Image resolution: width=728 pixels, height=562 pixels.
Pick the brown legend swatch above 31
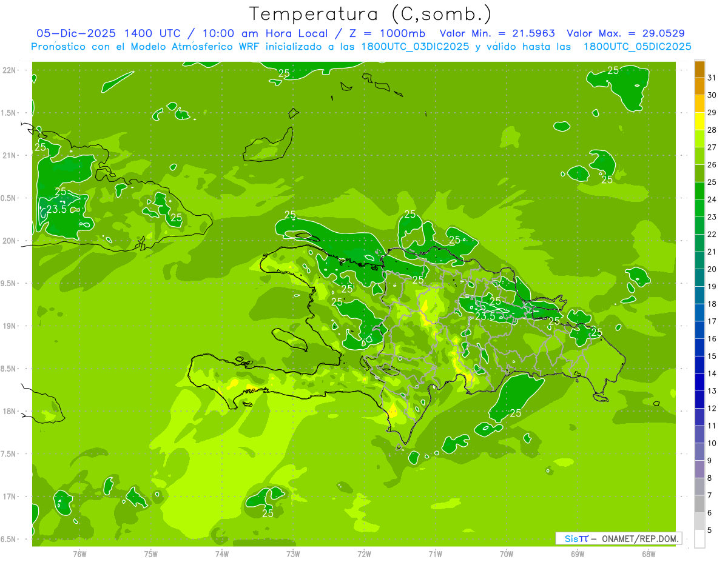(x=699, y=70)
